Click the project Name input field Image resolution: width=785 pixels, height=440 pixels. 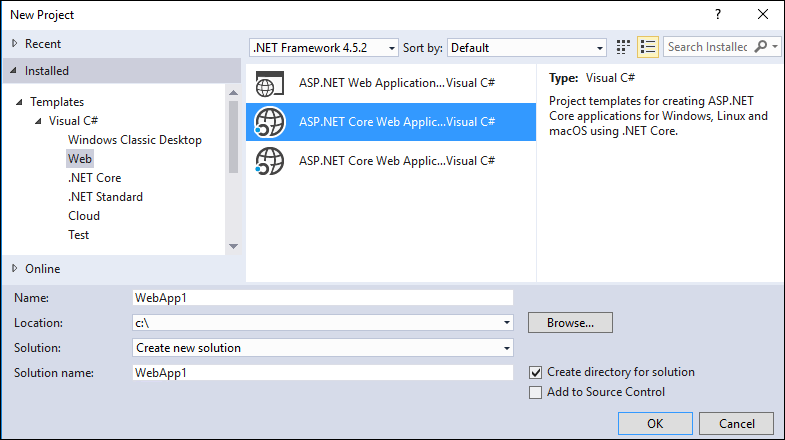pos(322,297)
